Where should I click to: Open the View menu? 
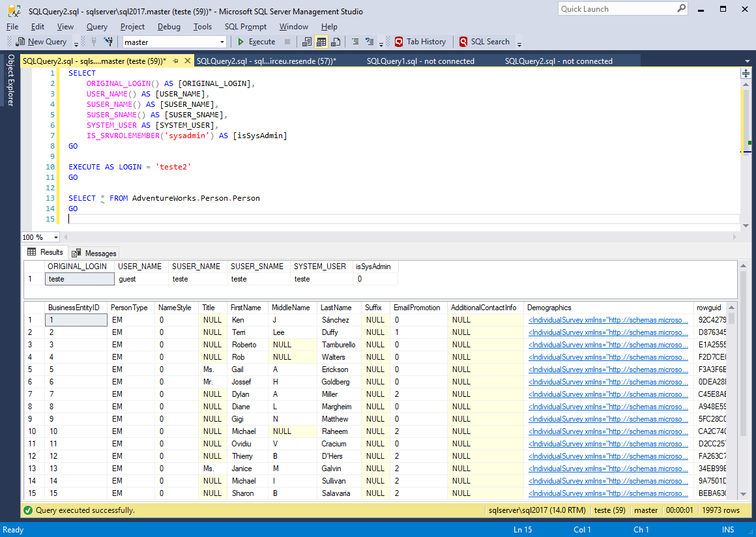65,27
